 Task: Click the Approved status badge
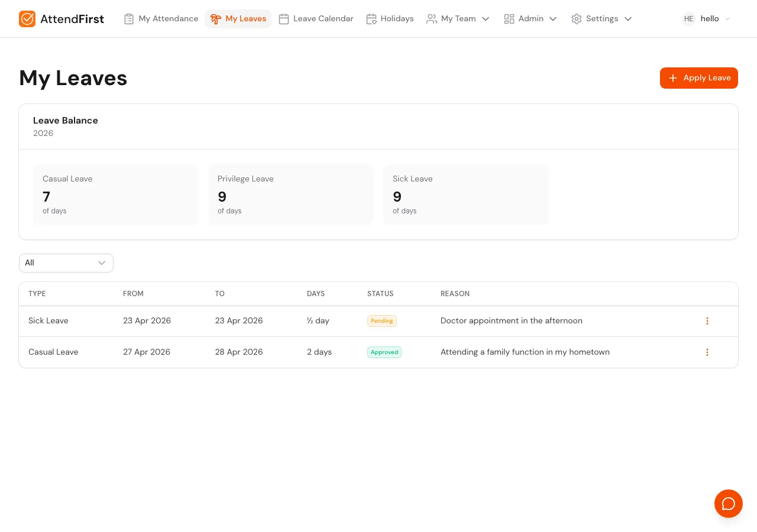[384, 352]
